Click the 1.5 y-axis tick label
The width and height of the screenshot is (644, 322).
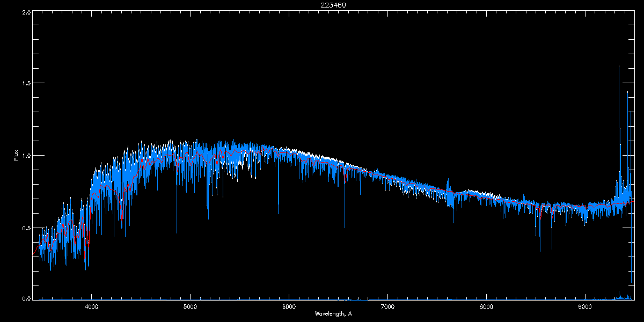pyautogui.click(x=26, y=84)
